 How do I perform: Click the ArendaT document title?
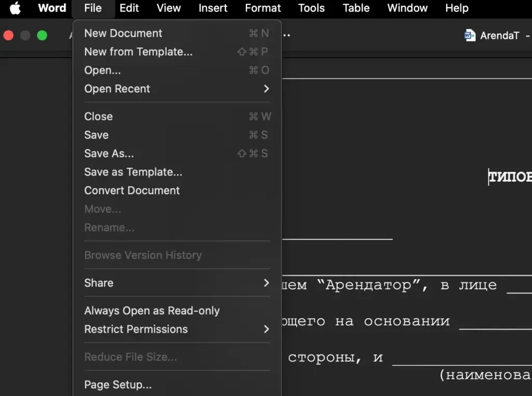tap(499, 35)
